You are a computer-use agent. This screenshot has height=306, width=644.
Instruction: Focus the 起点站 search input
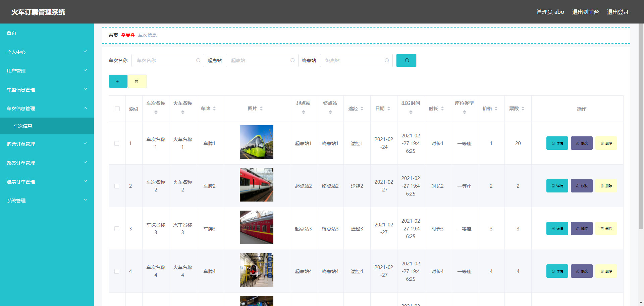[x=262, y=60]
